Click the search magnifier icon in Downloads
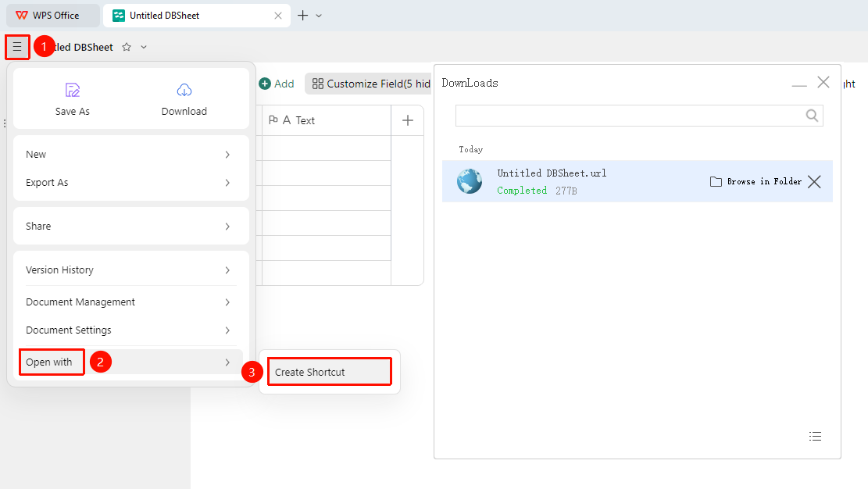 [x=812, y=115]
